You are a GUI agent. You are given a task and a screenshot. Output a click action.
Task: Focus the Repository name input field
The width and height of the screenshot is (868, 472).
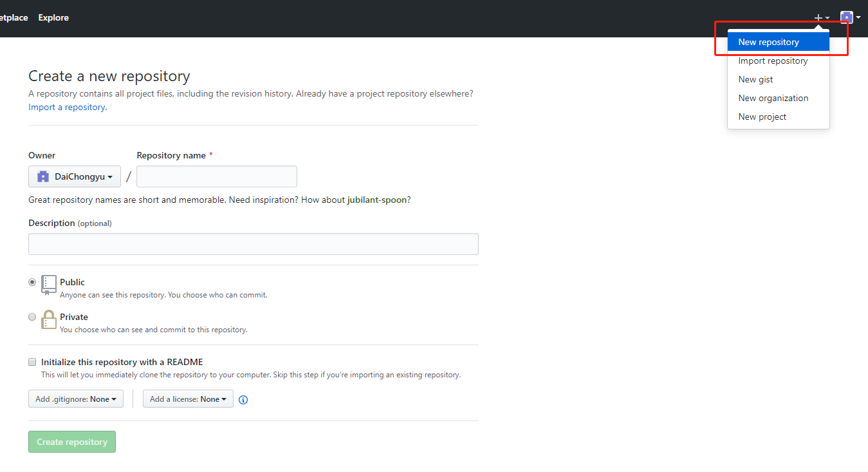pyautogui.click(x=217, y=176)
